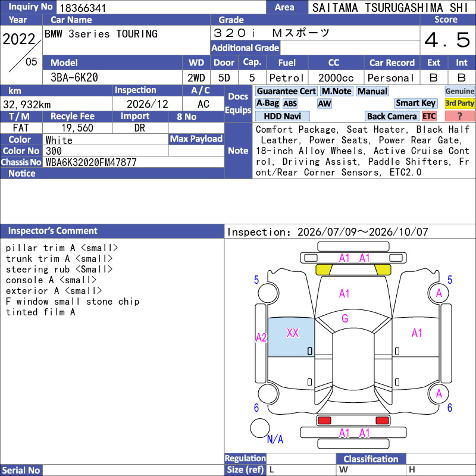The height and width of the screenshot is (476, 476).
Task: Click the rear right wheel marked A
Action: 439,394
